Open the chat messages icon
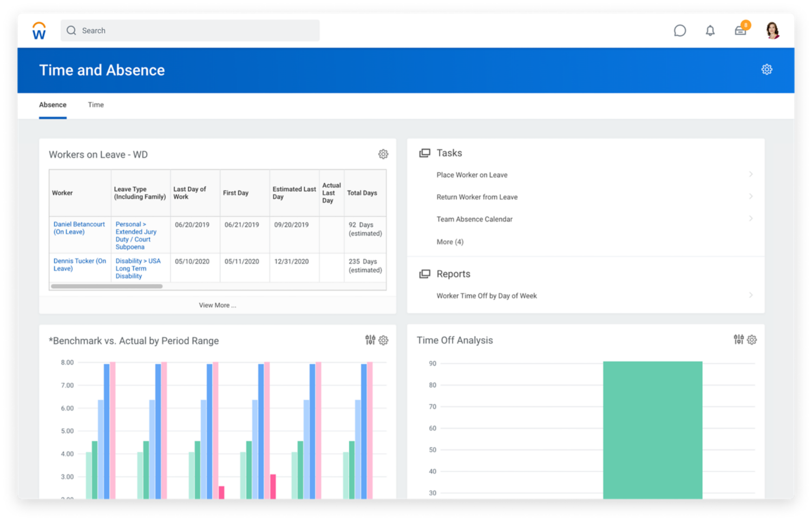 pos(680,31)
